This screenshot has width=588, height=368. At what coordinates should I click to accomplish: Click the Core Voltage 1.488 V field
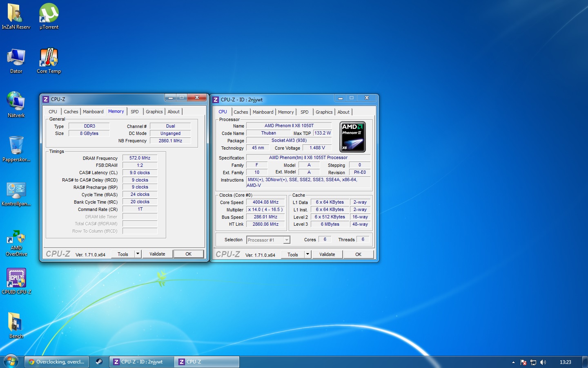tap(317, 148)
